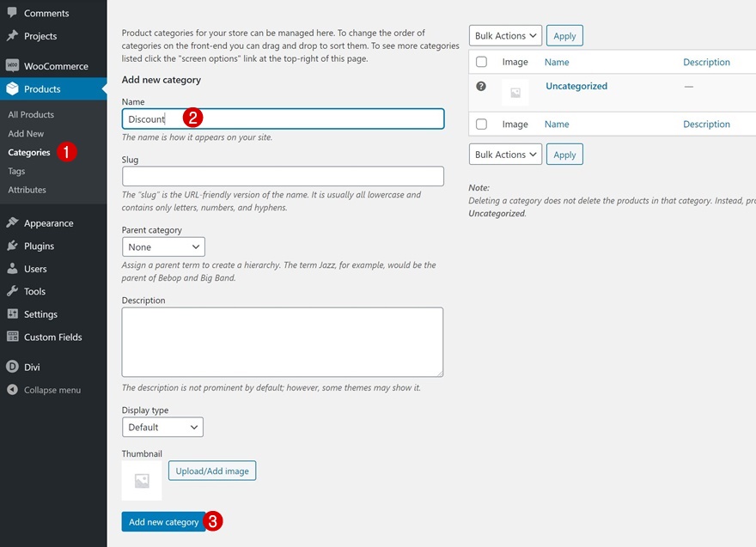Select Tags in the Products submenu
The image size is (756, 547).
pos(16,171)
